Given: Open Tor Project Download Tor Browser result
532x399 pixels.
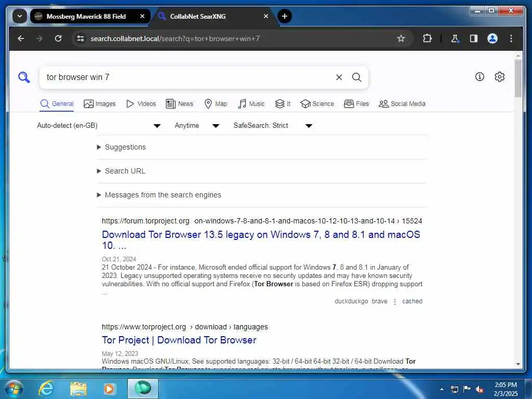Looking at the screenshot, I should pos(179,340).
